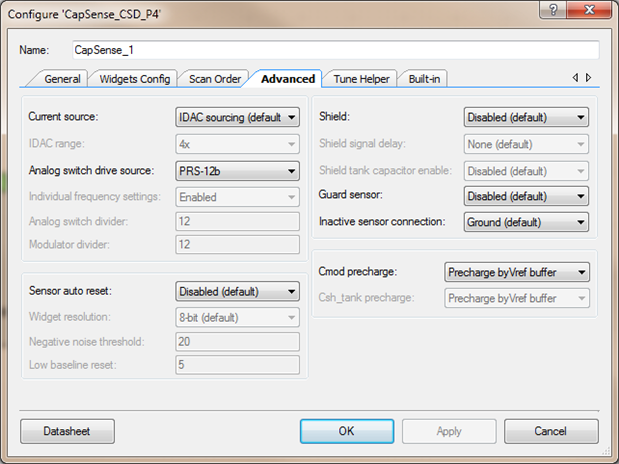Click the Name field containing CapSense_1
The image size is (619, 464).
pyautogui.click(x=336, y=50)
